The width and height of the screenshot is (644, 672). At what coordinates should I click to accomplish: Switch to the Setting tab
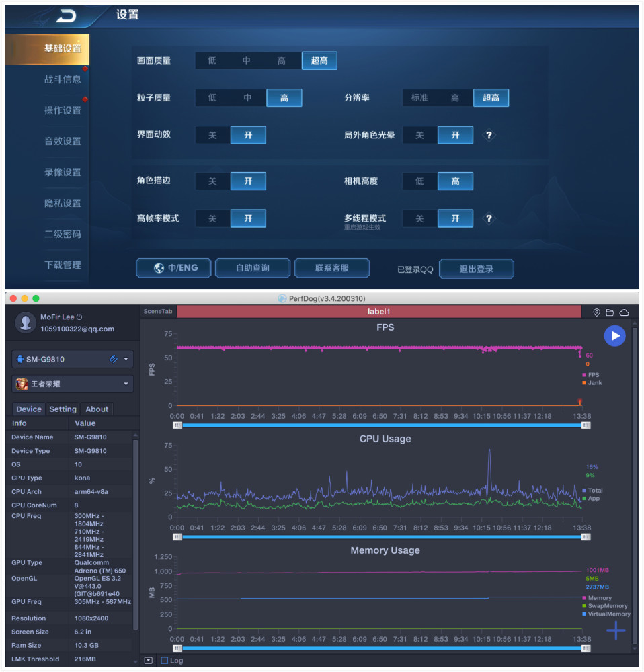tap(63, 409)
